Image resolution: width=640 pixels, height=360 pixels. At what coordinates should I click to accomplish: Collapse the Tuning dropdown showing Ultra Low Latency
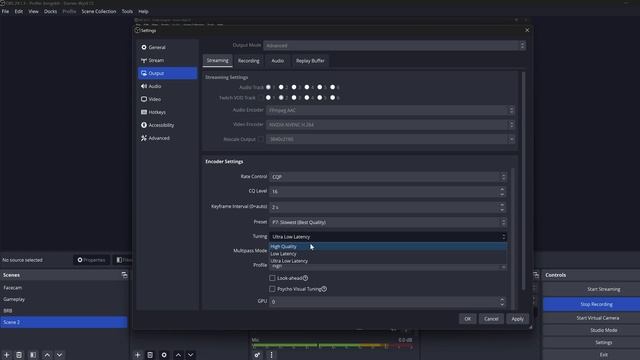tap(388, 237)
